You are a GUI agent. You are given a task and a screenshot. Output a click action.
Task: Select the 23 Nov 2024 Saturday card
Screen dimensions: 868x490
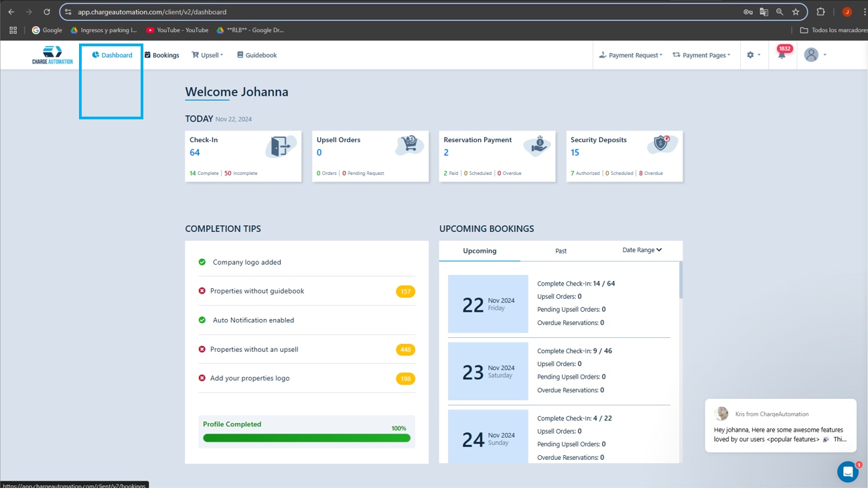point(488,371)
